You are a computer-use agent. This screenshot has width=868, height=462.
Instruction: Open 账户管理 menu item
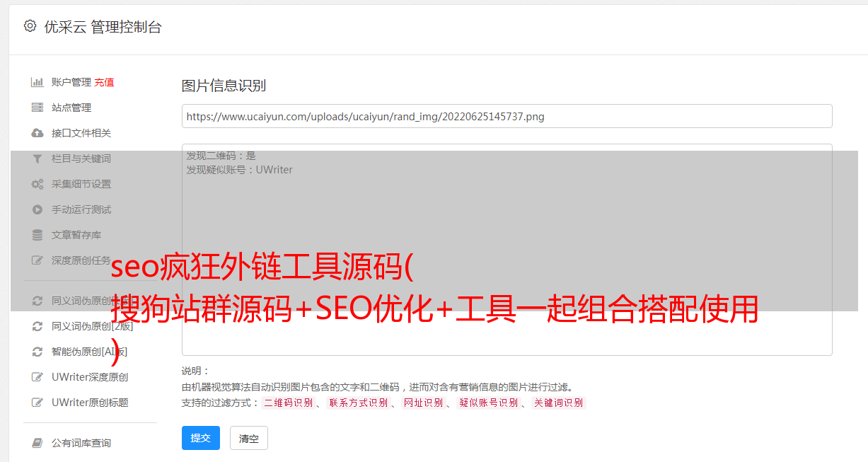pyautogui.click(x=71, y=82)
